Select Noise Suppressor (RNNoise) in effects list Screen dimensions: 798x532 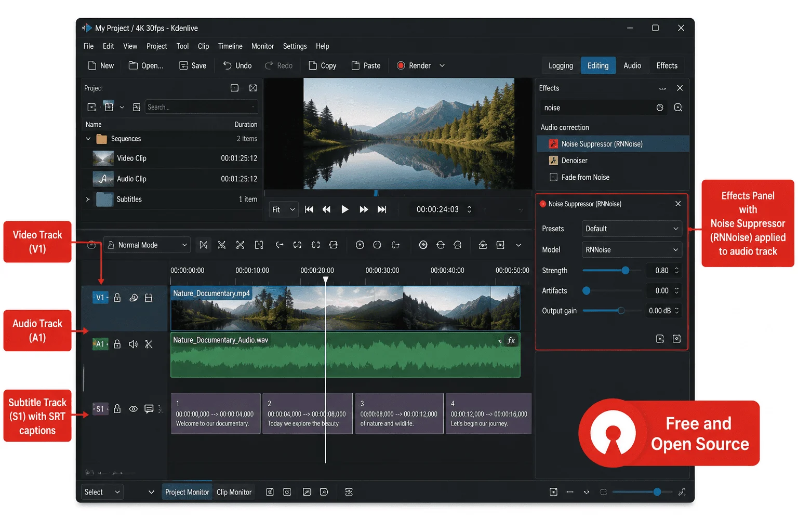tap(613, 144)
